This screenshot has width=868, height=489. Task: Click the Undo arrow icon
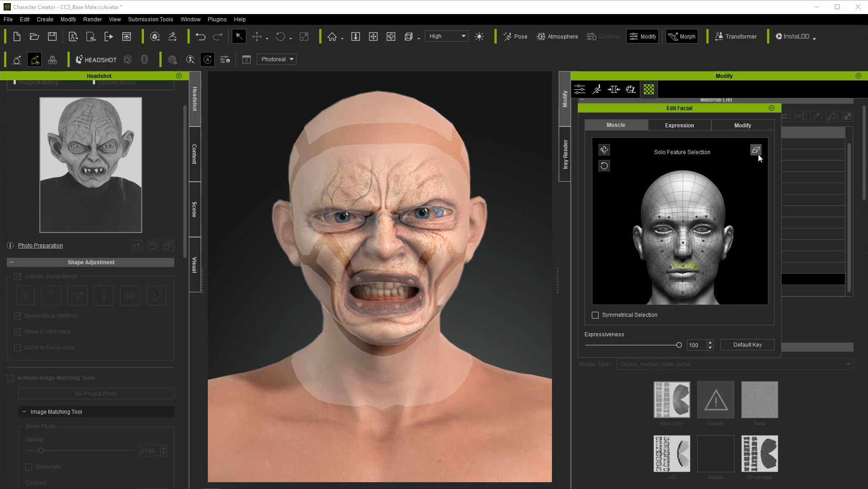[x=200, y=37]
